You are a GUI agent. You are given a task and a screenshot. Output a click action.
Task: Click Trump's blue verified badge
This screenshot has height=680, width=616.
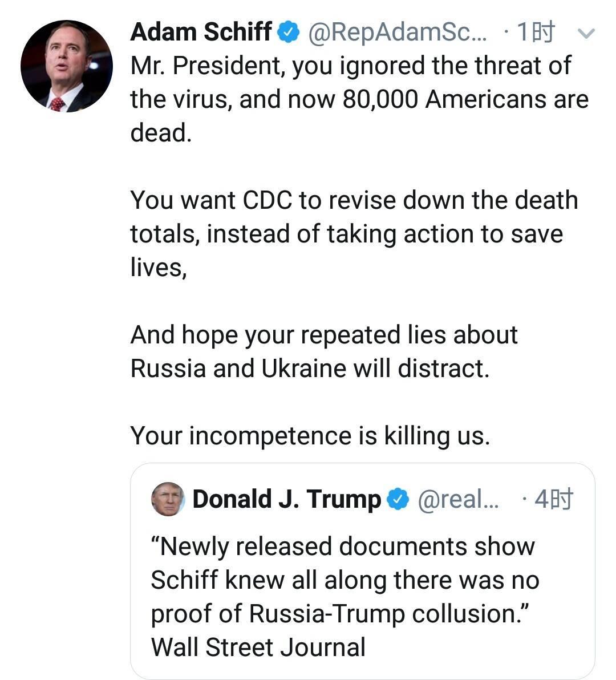pyautogui.click(x=398, y=500)
